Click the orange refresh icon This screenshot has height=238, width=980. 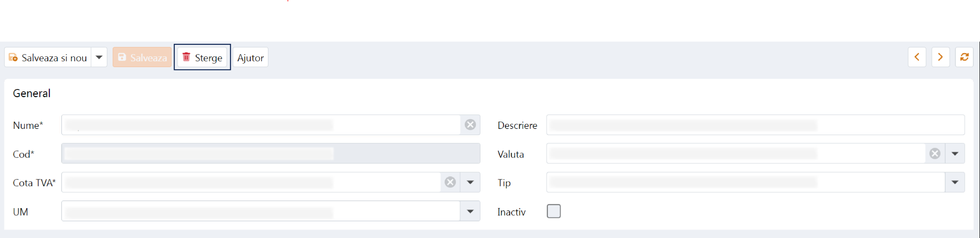coord(964,57)
